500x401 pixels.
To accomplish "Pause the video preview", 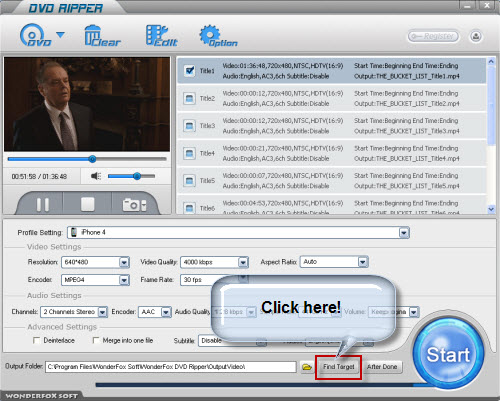I will click(x=43, y=205).
